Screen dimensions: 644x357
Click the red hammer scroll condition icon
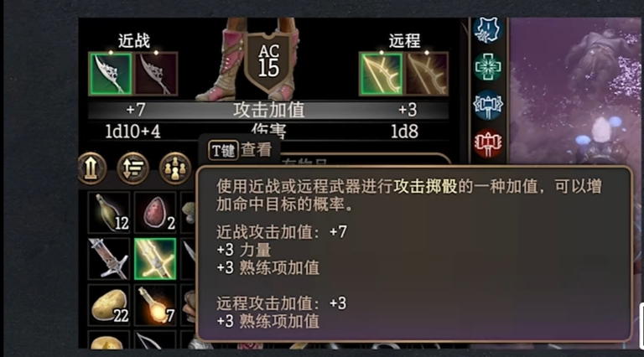pos(487,143)
